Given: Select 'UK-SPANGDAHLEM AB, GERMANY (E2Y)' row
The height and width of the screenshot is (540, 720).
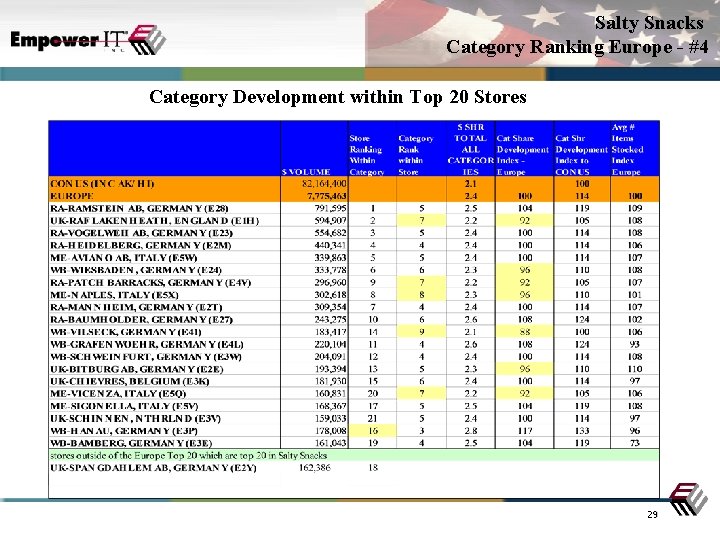Looking at the screenshot, I should [x=354, y=468].
